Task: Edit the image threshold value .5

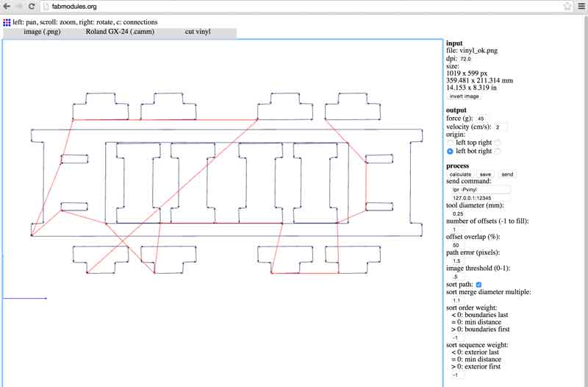Action: coord(458,277)
